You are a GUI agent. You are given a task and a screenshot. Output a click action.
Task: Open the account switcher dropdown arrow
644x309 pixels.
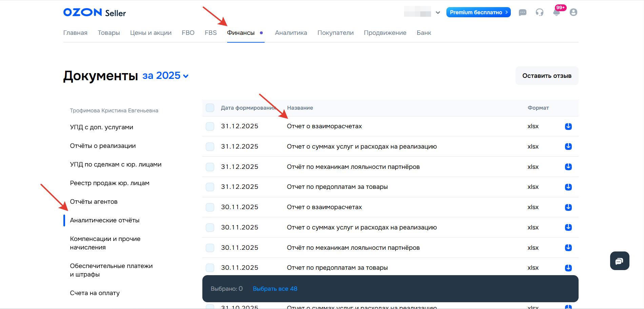pyautogui.click(x=438, y=13)
